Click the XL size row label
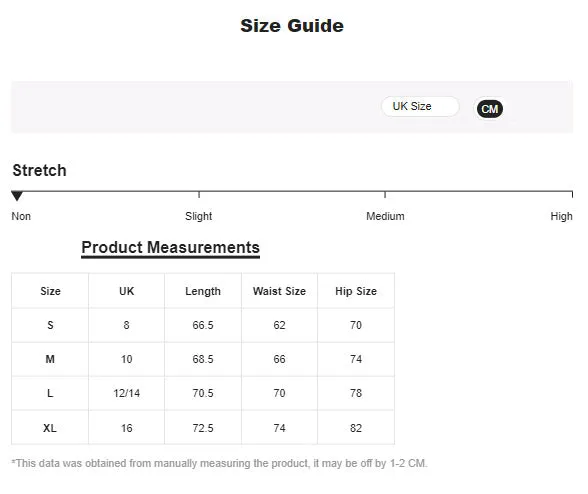This screenshot has width=588, height=494. pyautogui.click(x=50, y=428)
